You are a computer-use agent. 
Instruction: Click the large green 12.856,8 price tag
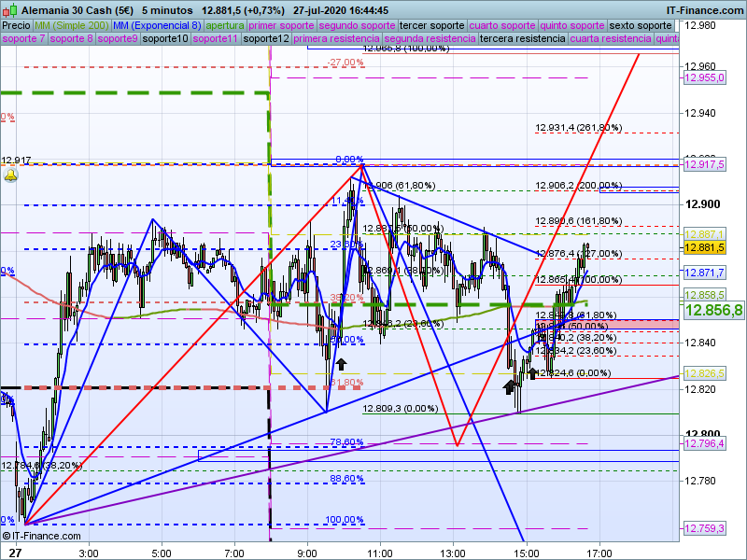click(713, 311)
